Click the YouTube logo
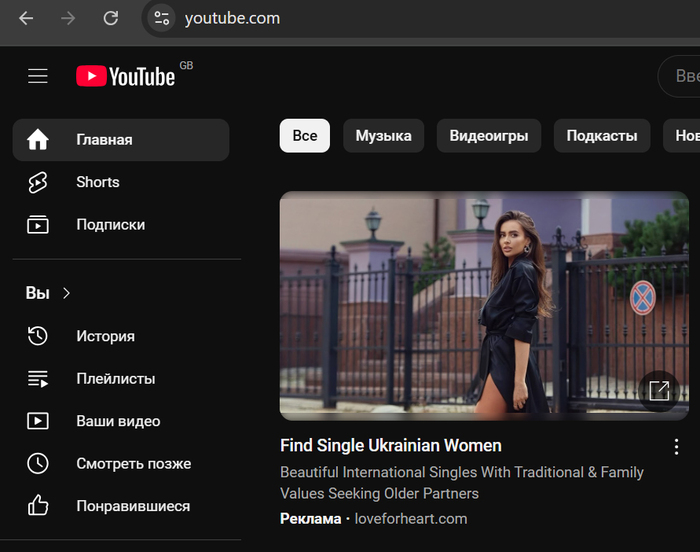 tap(126, 76)
